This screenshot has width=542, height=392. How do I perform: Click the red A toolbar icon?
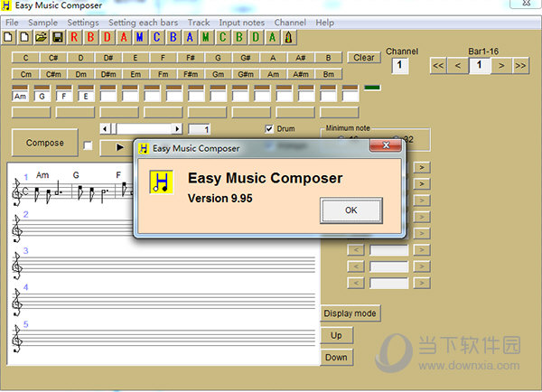pos(124,37)
